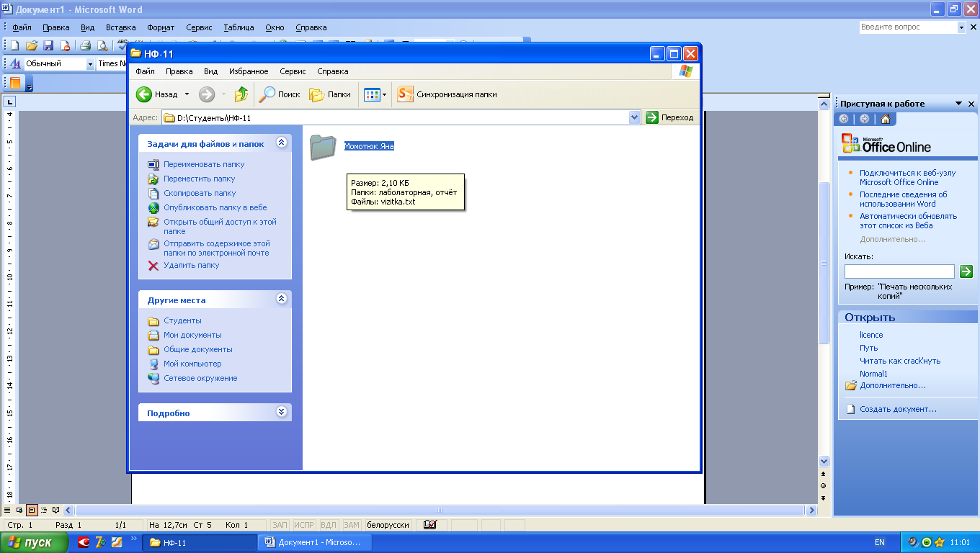The image size is (980, 553).
Task: Click the EN language indicator in tray
Action: pos(880,542)
